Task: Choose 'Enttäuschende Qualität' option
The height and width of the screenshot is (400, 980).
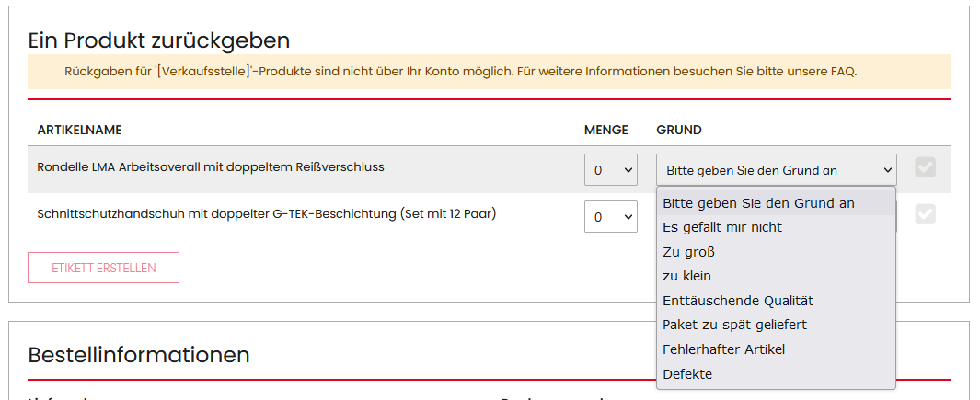Action: click(777, 301)
